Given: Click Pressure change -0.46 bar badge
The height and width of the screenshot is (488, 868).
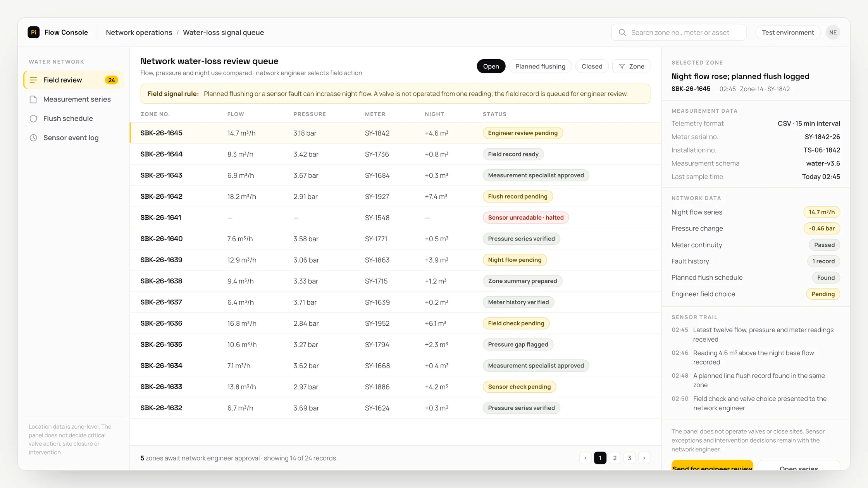Looking at the screenshot, I should [x=821, y=229].
